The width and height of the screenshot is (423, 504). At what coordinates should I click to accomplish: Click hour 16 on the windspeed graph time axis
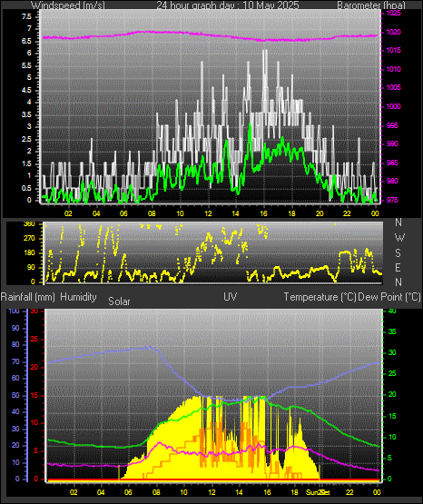tap(263, 213)
